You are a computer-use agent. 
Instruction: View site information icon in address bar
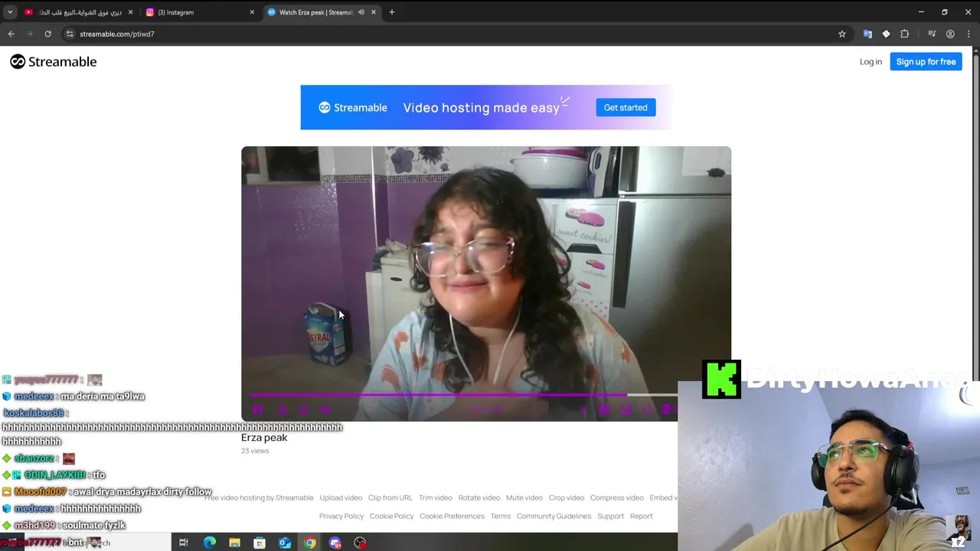point(70,34)
